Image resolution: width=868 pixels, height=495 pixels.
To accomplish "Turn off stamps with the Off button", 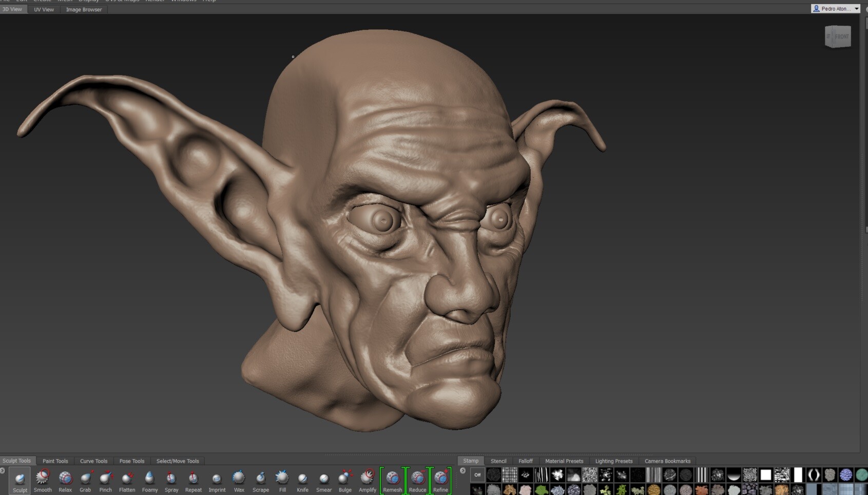I will click(x=478, y=475).
